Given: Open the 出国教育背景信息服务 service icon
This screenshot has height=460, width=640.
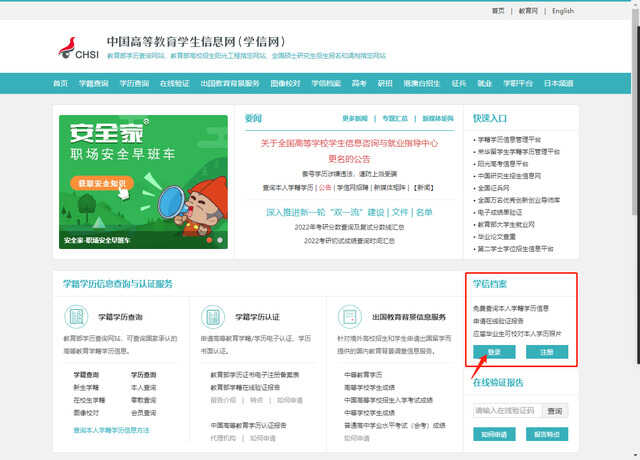Looking at the screenshot, I should 350,317.
